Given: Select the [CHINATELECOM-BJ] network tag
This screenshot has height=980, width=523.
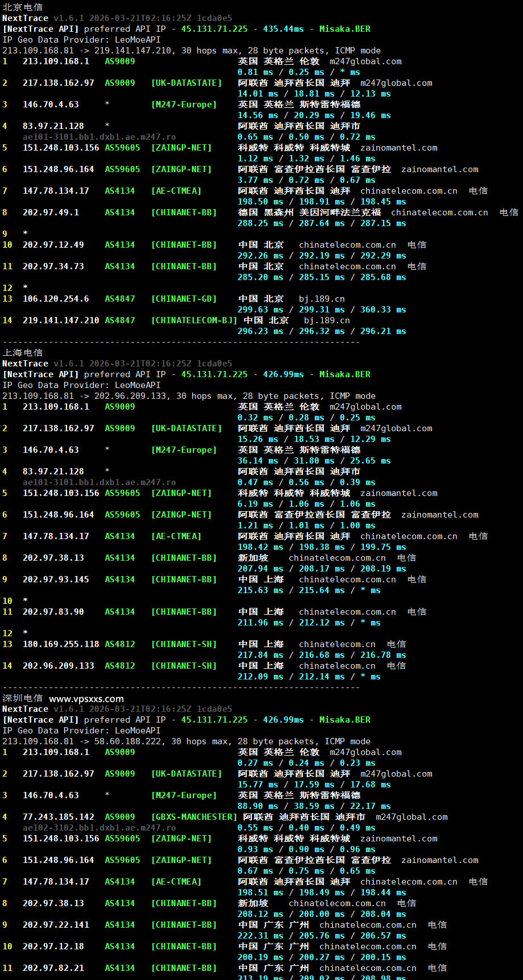Looking at the screenshot, I should [194, 320].
